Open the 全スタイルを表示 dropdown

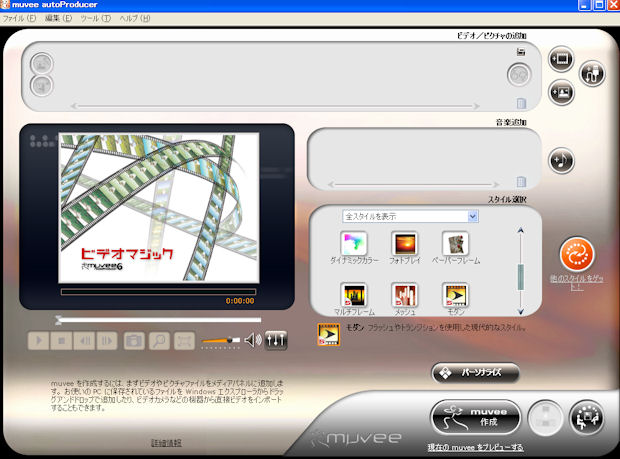coord(410,216)
